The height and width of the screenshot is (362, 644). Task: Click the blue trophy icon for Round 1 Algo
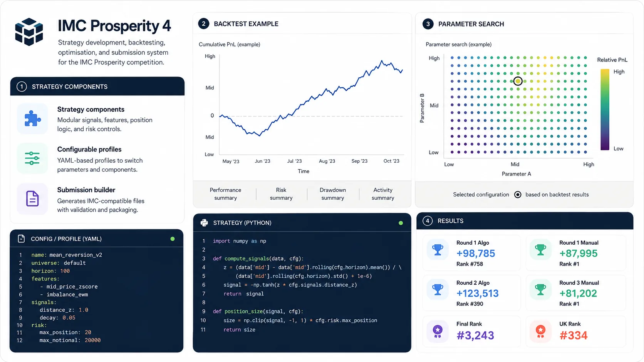point(438,250)
